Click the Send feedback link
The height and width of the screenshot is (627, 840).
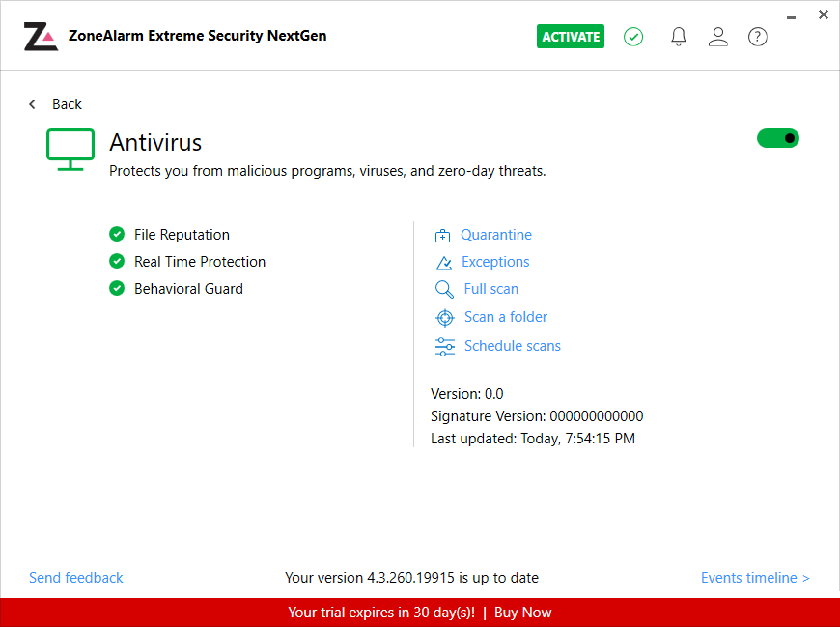click(x=76, y=578)
